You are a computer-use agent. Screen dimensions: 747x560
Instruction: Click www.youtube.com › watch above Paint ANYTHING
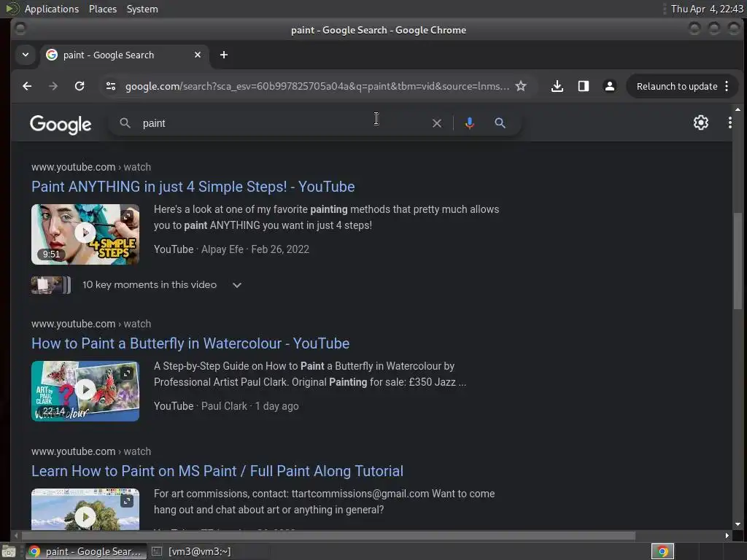[91, 167]
